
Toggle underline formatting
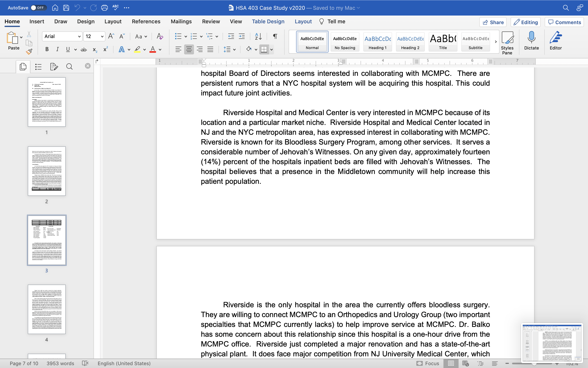68,49
